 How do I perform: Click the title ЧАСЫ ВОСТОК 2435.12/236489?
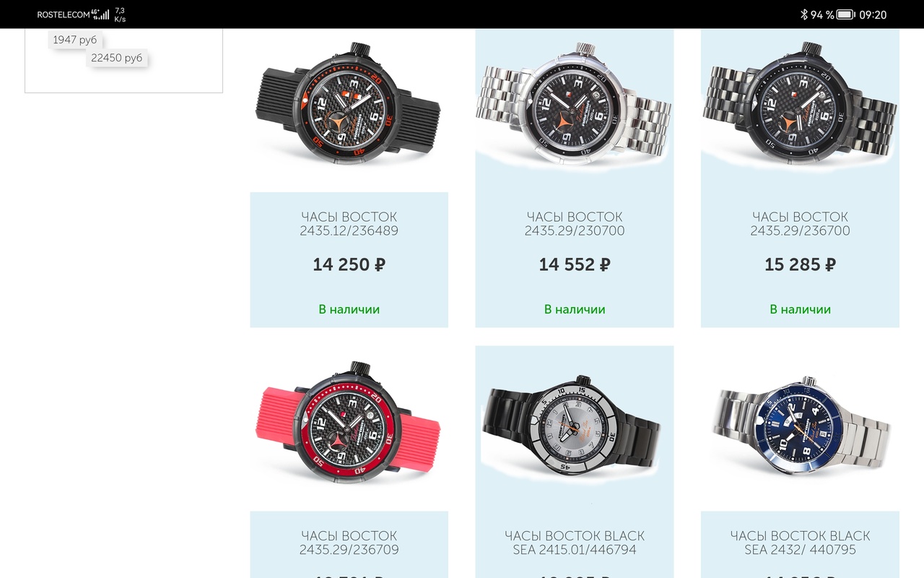(349, 224)
